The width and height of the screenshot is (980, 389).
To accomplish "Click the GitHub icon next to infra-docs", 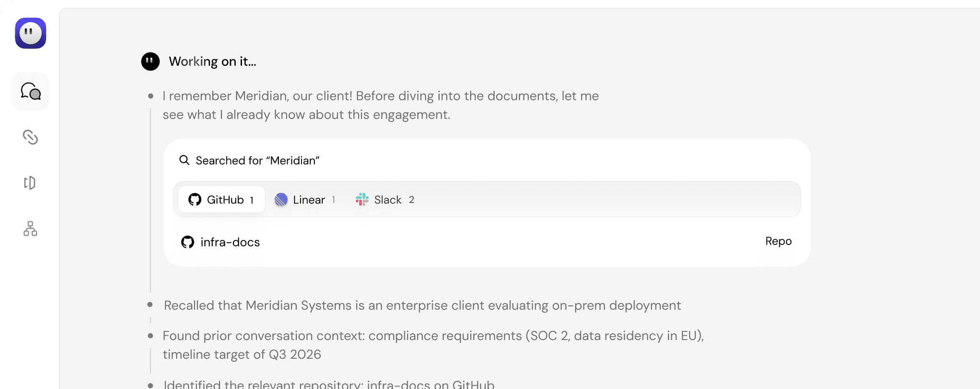I will pyautogui.click(x=188, y=242).
